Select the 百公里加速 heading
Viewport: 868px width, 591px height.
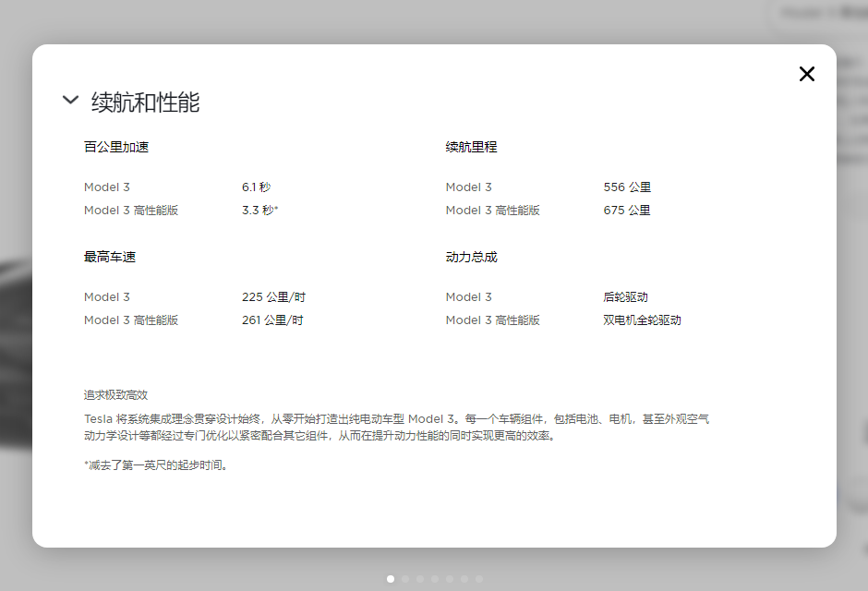pos(116,147)
